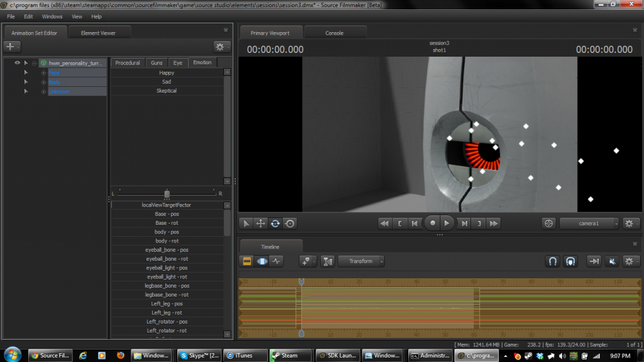This screenshot has height=362, width=644.
Task: Select the move manipulator tool
Action: pos(260,223)
